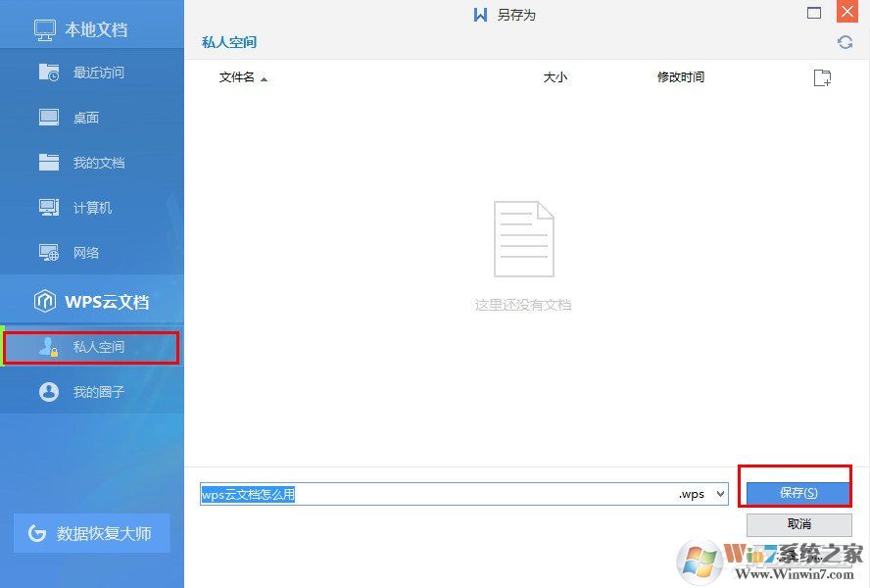Select the locked 私人空间 cloud folder
The image size is (870, 588).
(91, 347)
